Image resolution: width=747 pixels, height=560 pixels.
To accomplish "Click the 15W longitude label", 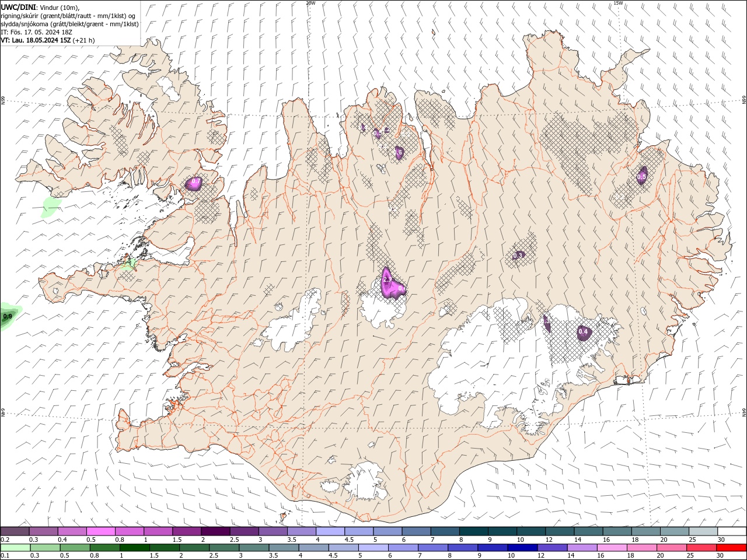I will [x=618, y=3].
